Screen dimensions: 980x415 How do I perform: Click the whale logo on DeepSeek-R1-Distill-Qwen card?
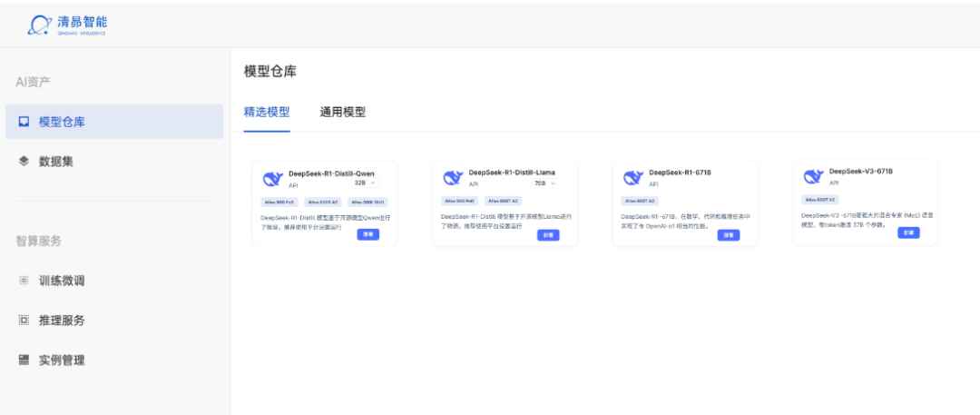[x=273, y=179]
